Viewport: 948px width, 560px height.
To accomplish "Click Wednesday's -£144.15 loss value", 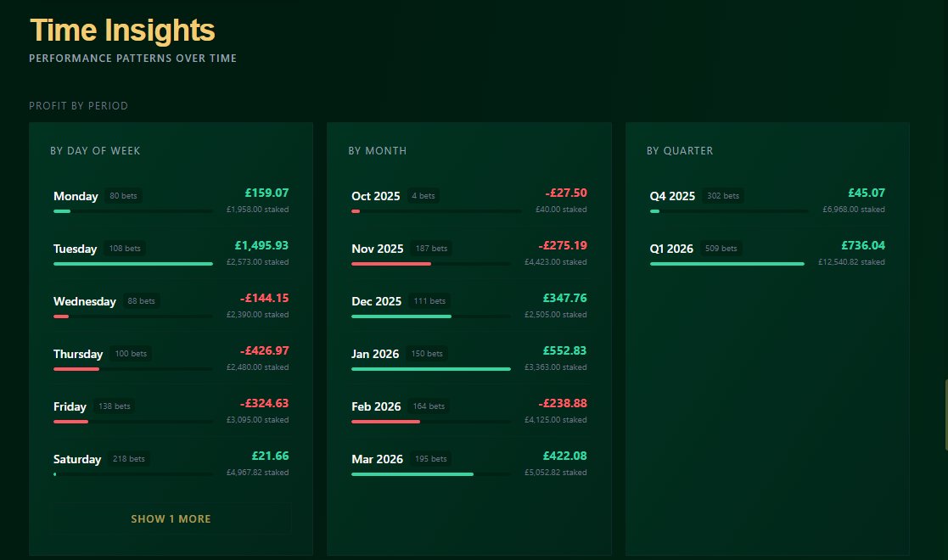I will click(264, 298).
